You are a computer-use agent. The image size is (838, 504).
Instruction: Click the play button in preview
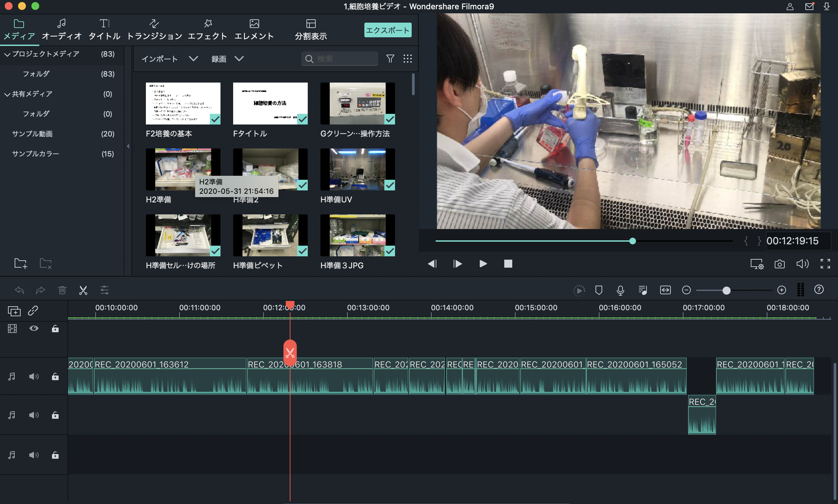tap(483, 264)
